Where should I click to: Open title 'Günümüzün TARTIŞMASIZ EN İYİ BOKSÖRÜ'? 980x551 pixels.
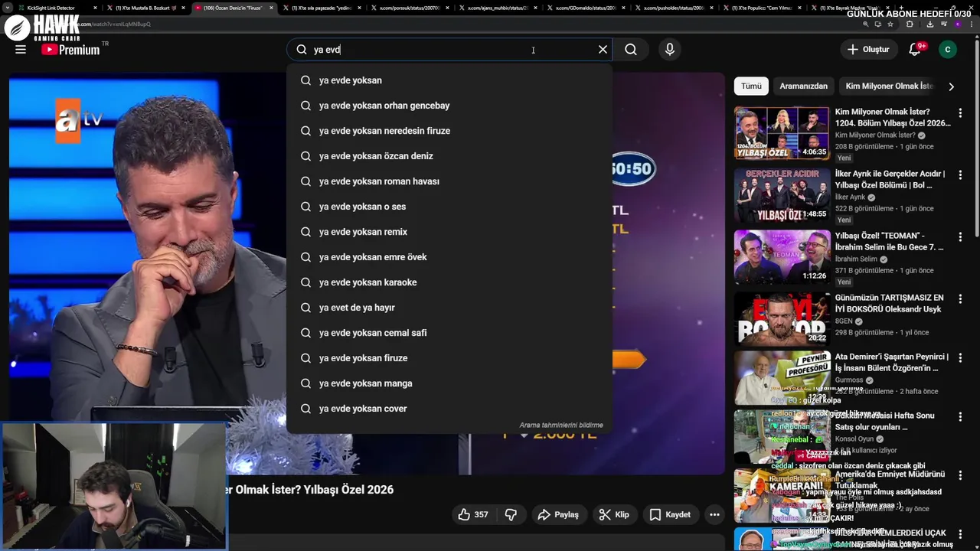click(890, 303)
